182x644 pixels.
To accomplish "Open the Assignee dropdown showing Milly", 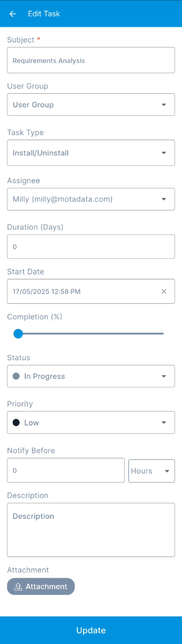I will 91,199.
